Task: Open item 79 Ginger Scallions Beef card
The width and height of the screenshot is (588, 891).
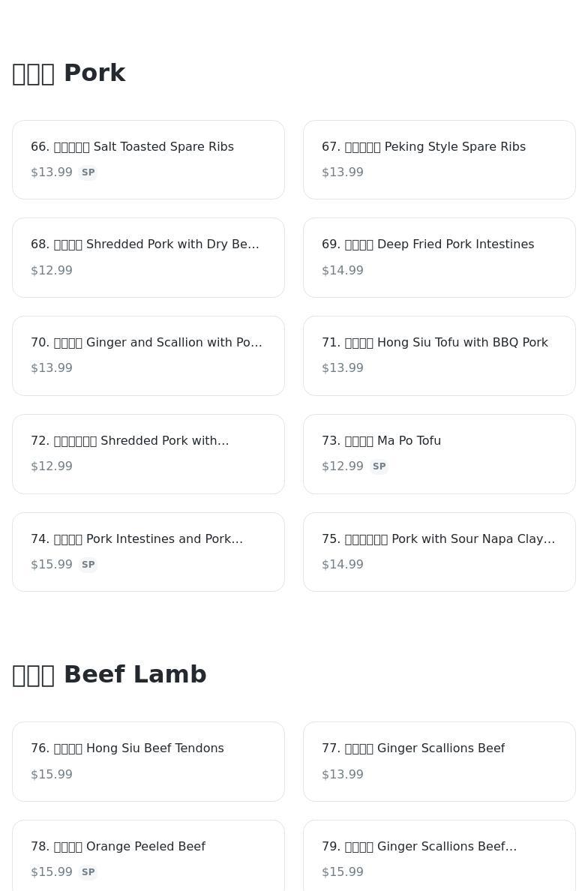Action: (x=439, y=856)
